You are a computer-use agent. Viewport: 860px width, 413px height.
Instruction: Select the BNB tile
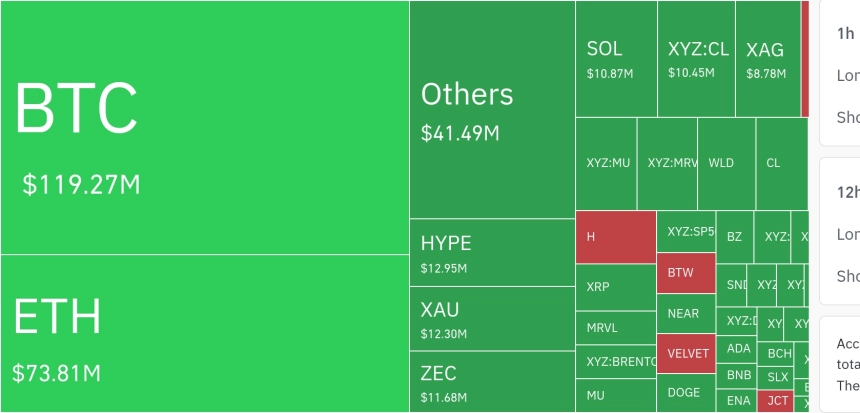tap(736, 376)
